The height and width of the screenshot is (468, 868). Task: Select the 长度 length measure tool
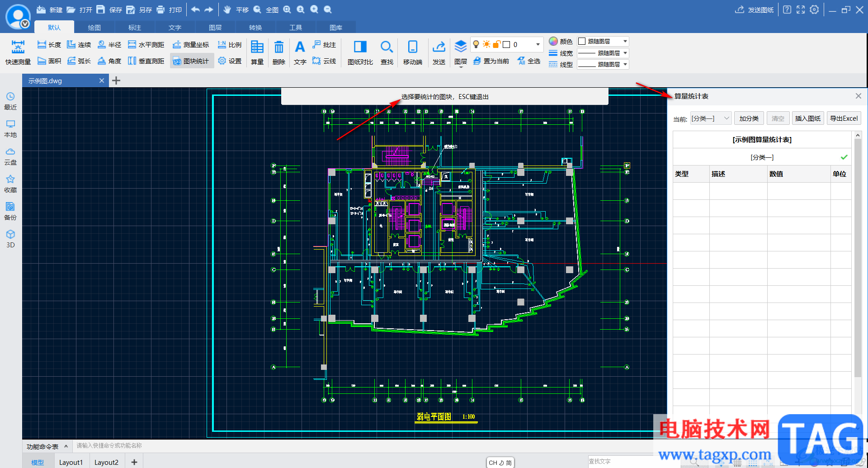point(49,45)
